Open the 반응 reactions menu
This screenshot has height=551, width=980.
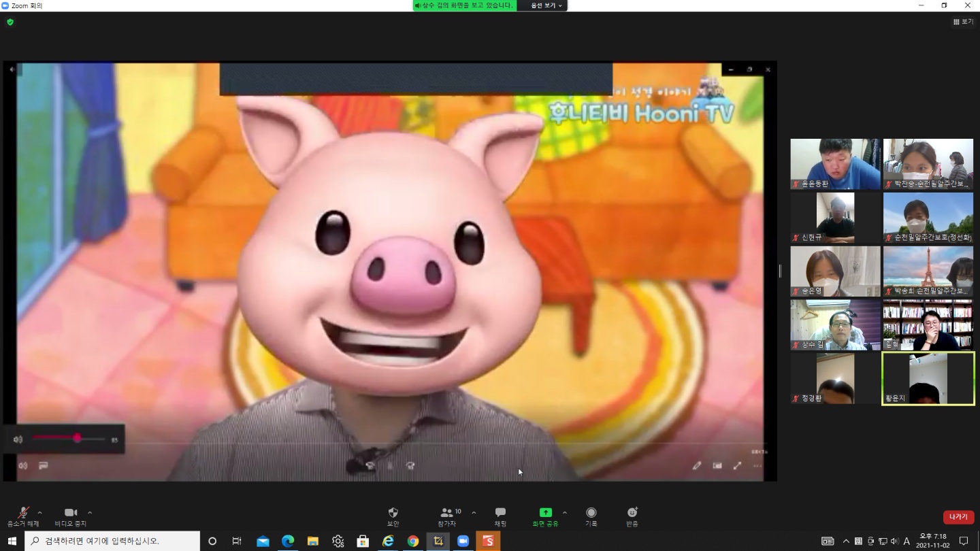632,516
